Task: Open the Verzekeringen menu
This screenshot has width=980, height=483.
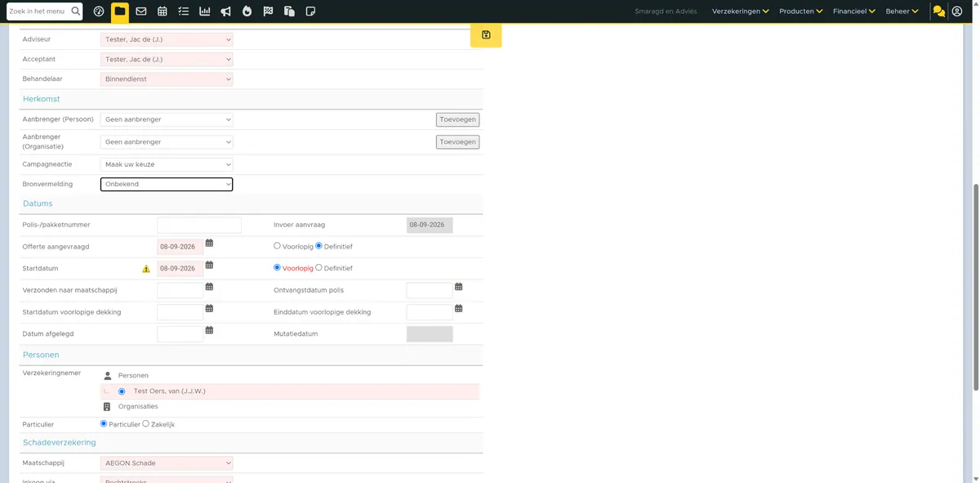Action: pos(741,11)
